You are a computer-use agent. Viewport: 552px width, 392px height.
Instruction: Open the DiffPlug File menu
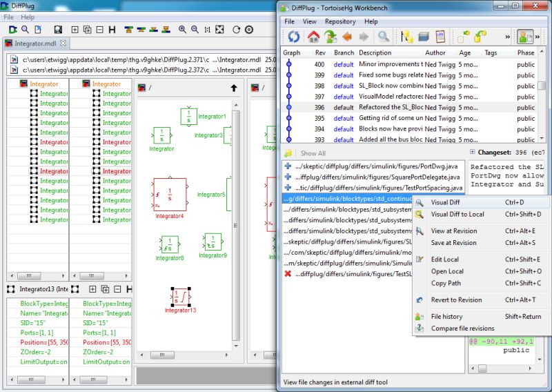(x=8, y=17)
